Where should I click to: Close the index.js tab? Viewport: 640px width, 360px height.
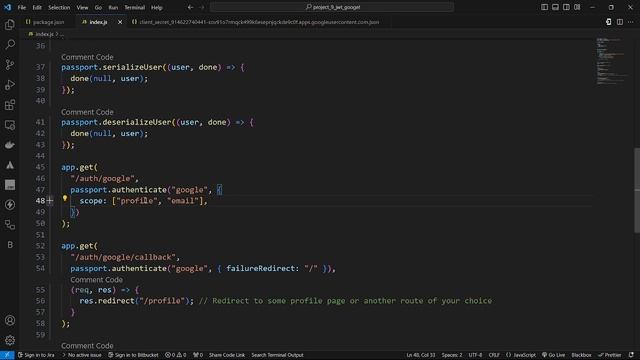click(120, 22)
